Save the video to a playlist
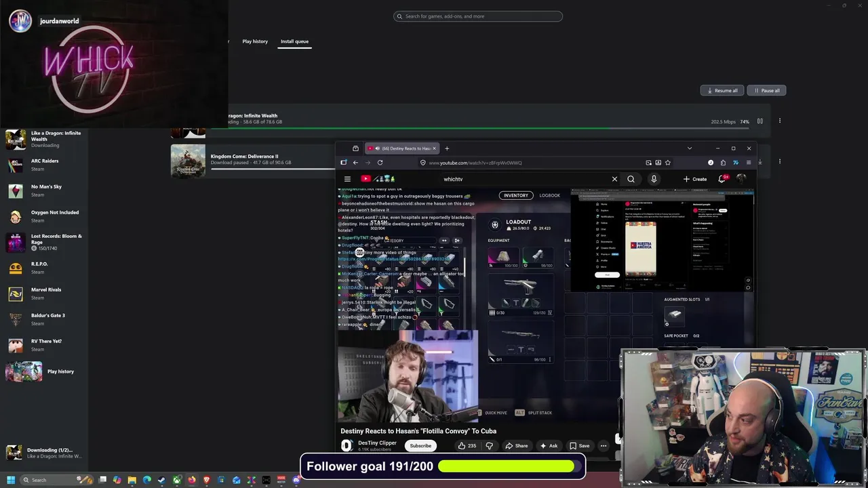868x488 pixels. 579,445
